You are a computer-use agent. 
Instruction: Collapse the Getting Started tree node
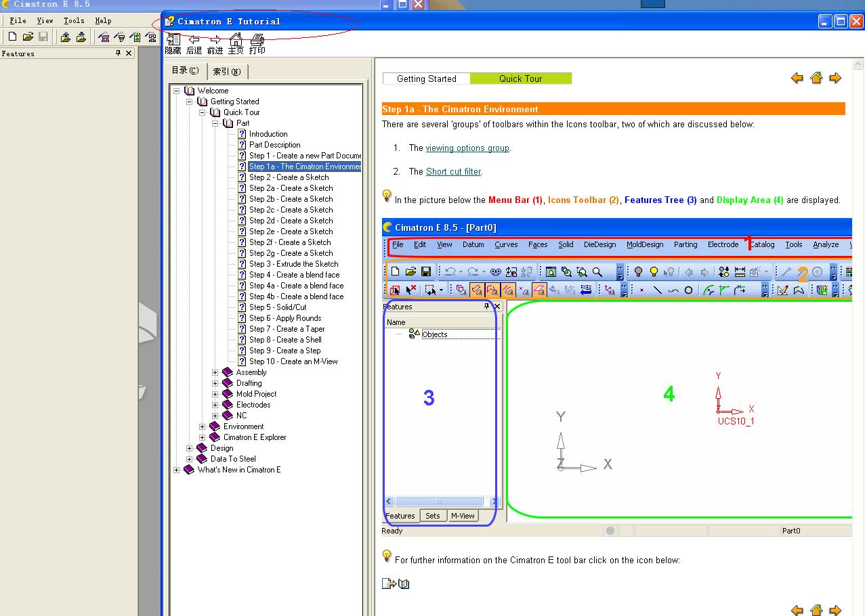(x=190, y=102)
